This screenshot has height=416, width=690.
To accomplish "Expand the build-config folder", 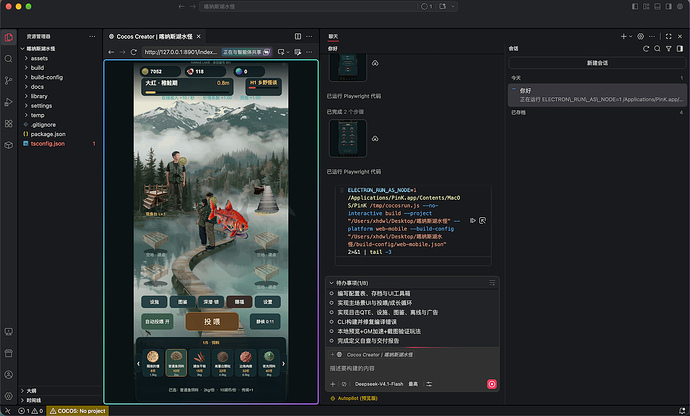I will pos(60,77).
